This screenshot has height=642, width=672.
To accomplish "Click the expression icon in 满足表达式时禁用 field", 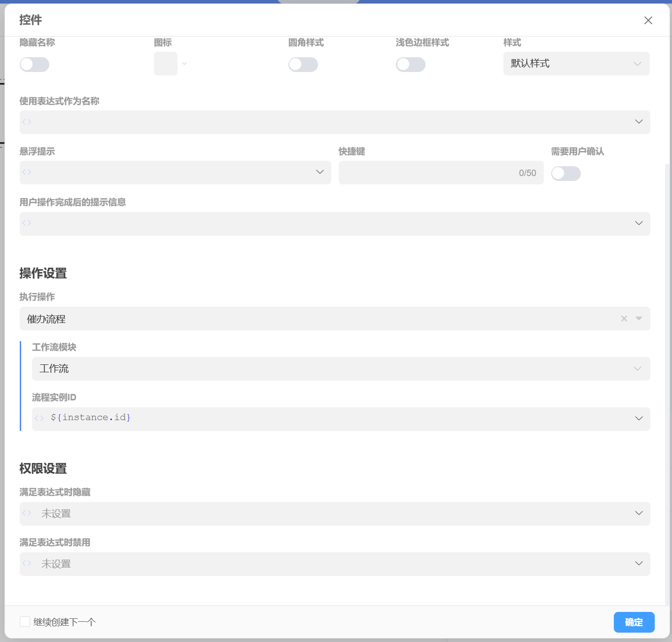I will click(27, 564).
